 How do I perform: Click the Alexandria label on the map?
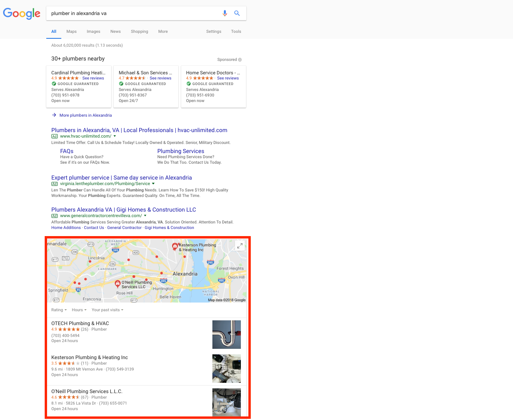coord(185,274)
